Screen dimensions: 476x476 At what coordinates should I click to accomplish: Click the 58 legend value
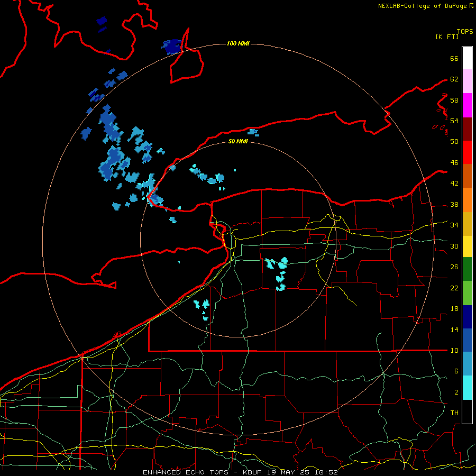[454, 100]
